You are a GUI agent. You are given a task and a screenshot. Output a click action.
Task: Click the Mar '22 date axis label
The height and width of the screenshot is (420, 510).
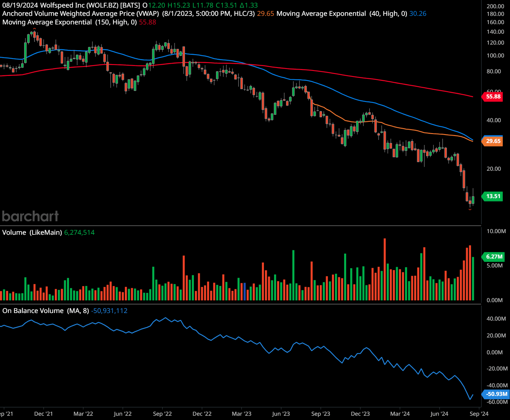(83, 414)
